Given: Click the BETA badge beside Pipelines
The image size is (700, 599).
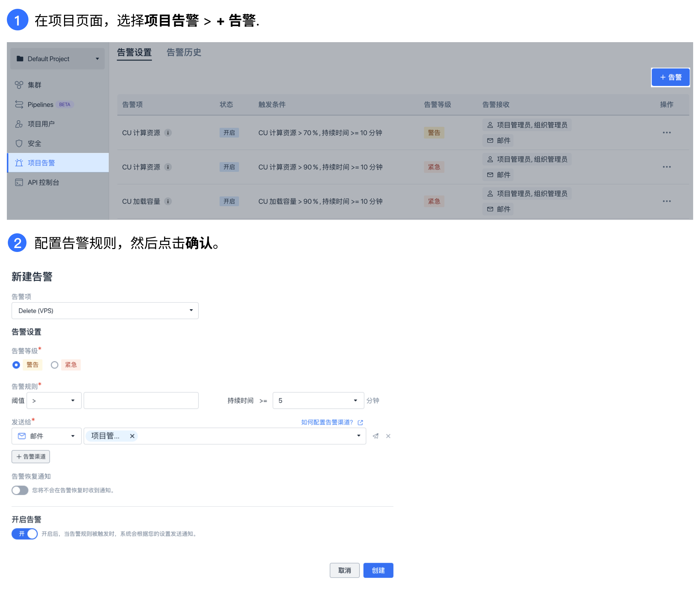Looking at the screenshot, I should coord(64,105).
